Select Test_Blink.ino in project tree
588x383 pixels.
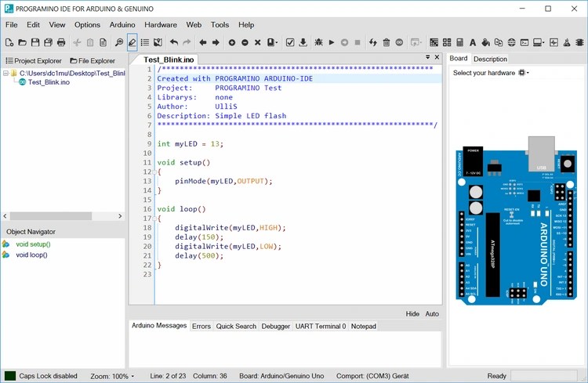pos(49,82)
